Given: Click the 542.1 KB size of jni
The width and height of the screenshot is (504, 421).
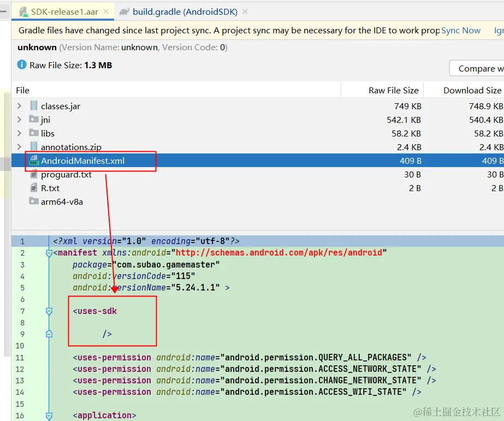Looking at the screenshot, I should pyautogui.click(x=404, y=120).
